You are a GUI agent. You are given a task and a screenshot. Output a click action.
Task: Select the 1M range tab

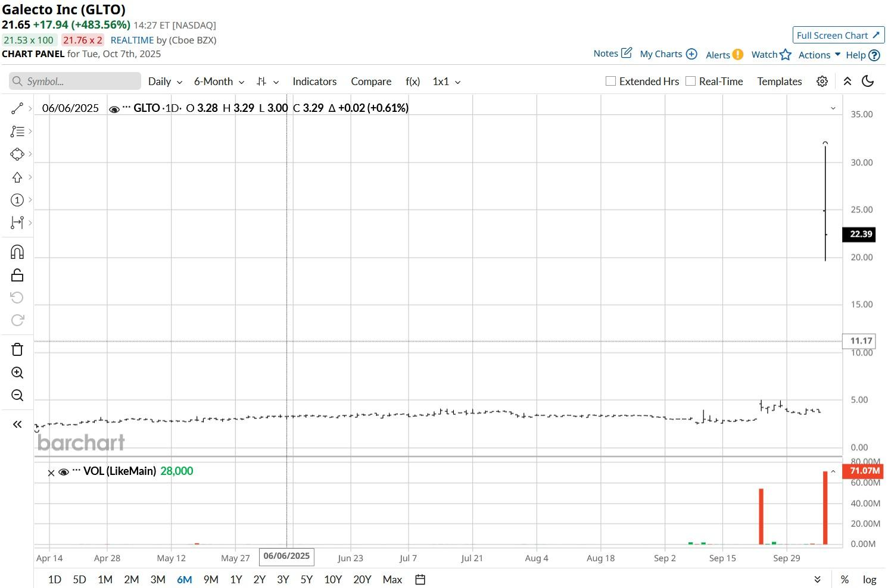tap(105, 580)
